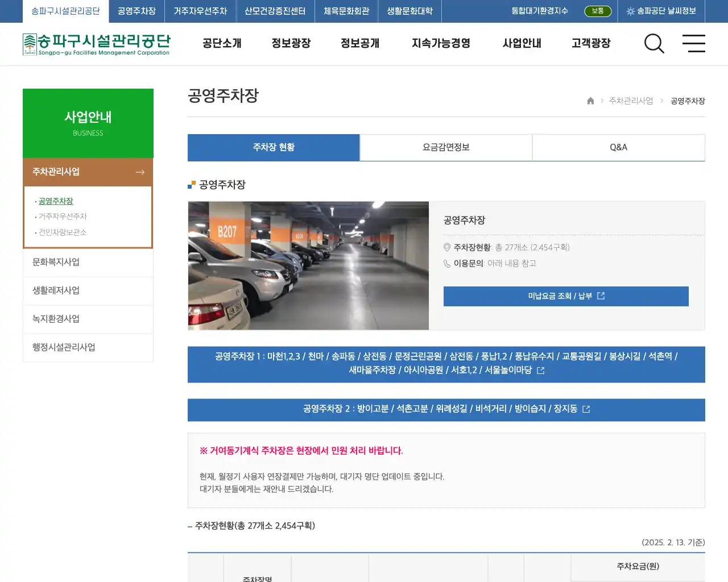The width and height of the screenshot is (728, 582).
Task: Click 통합대기환경지수 in the top bar
Action: 539,11
